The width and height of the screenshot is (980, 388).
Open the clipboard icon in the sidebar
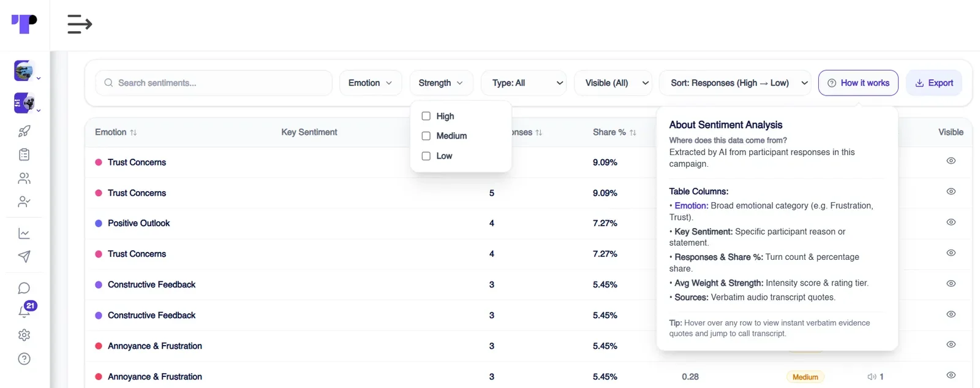click(24, 154)
